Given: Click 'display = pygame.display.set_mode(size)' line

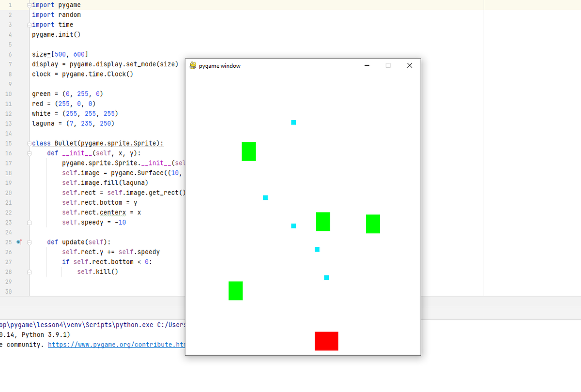Looking at the screenshot, I should pyautogui.click(x=105, y=64).
